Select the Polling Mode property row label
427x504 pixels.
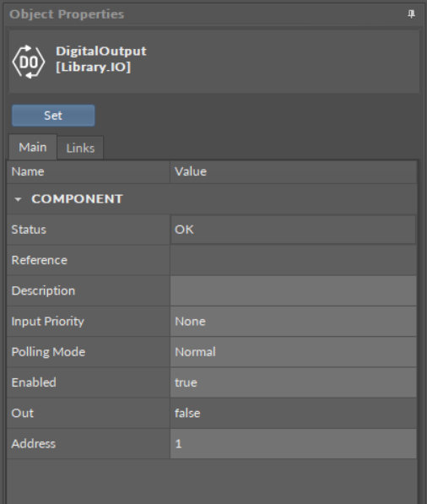click(x=48, y=352)
